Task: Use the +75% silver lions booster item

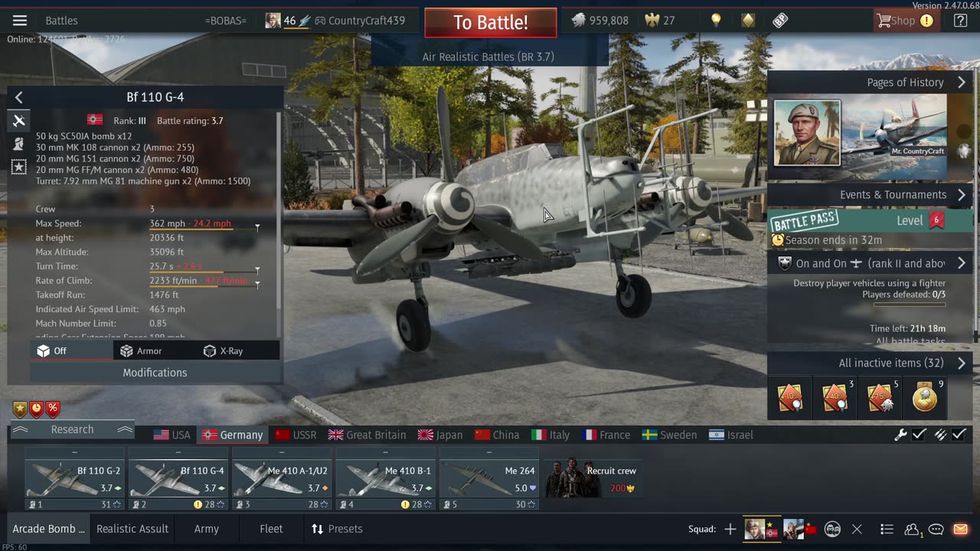Action: tap(880, 397)
